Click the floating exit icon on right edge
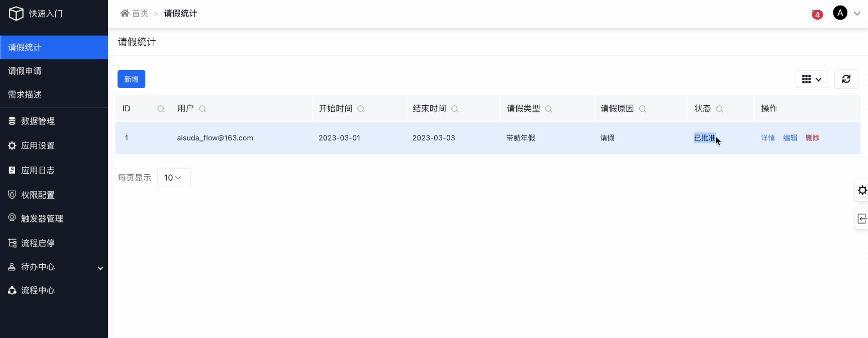This screenshot has height=338, width=868. (862, 219)
